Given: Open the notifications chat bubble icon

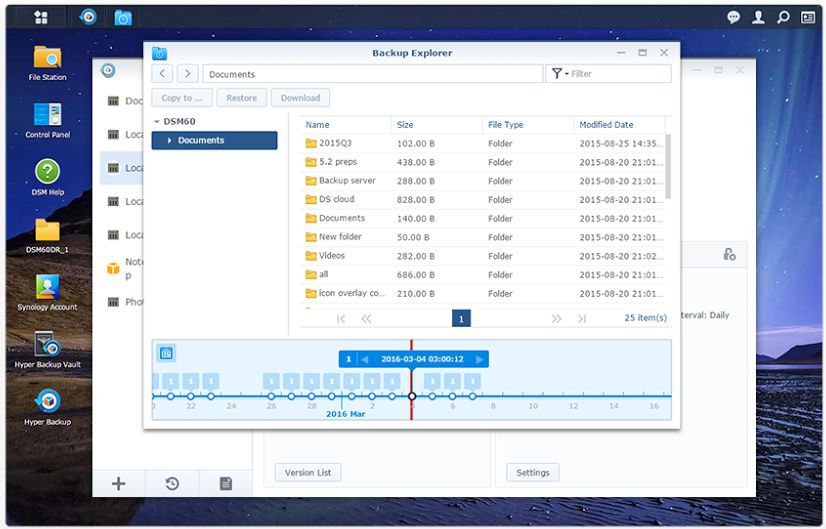Looking at the screenshot, I should 733,17.
